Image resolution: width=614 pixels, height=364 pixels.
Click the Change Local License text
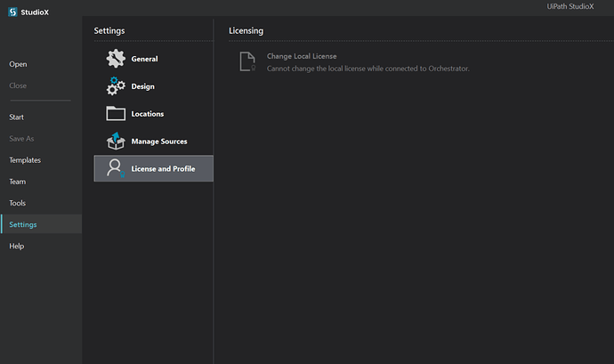[x=302, y=56]
